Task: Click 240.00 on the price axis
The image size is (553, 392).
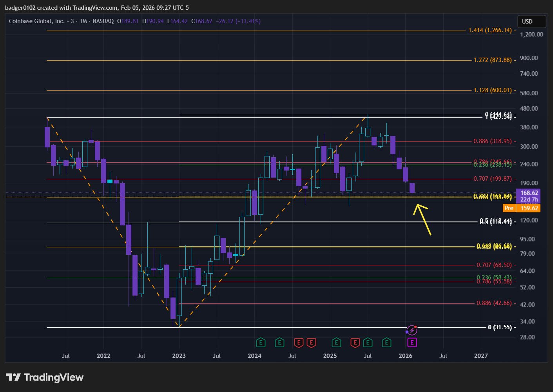Action: [x=529, y=164]
